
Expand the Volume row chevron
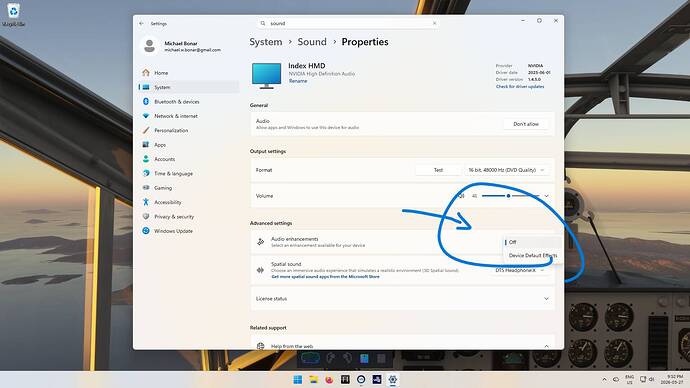point(547,196)
